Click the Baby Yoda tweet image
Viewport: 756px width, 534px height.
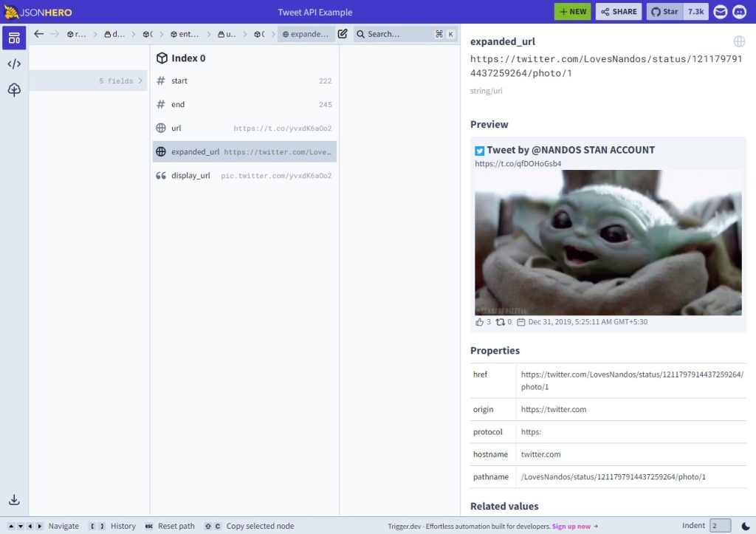point(608,243)
